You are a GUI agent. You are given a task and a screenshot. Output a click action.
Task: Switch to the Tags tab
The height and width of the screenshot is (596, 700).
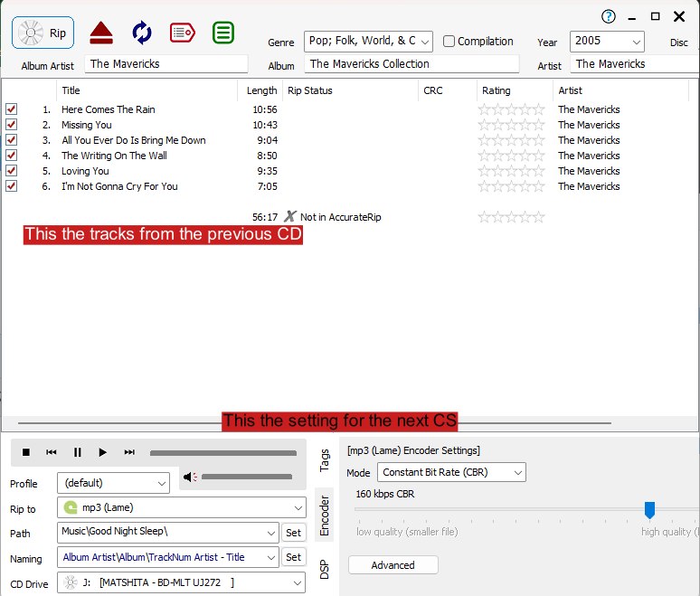click(325, 460)
